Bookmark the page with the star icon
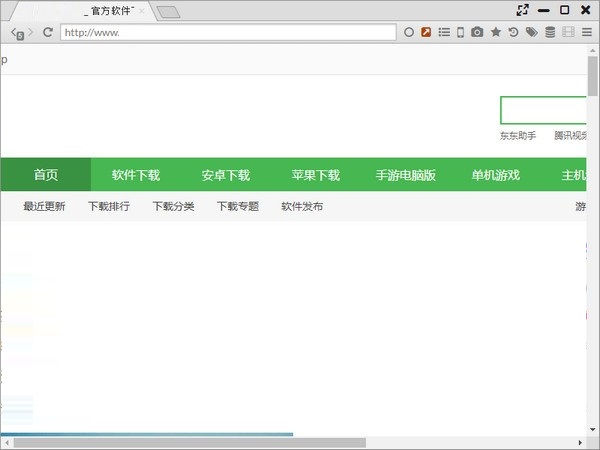600x450 pixels. (x=496, y=32)
